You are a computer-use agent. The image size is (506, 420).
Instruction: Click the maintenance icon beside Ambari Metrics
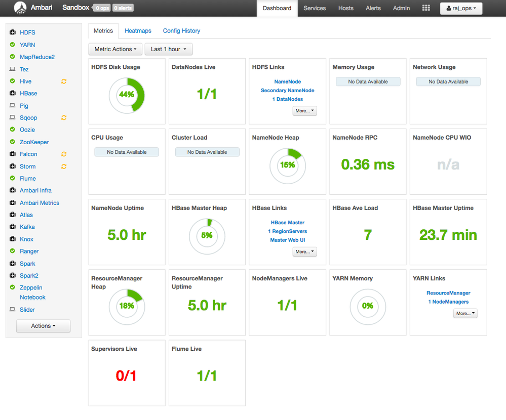tap(13, 202)
